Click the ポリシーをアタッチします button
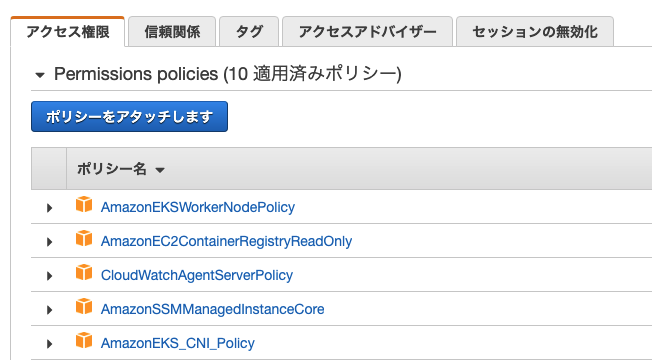The image size is (652, 360). (x=129, y=116)
